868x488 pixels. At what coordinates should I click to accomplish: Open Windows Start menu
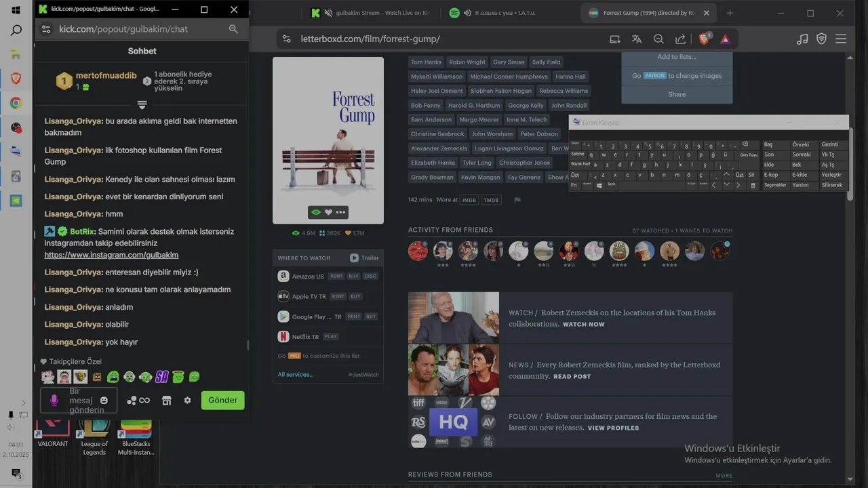(x=16, y=10)
